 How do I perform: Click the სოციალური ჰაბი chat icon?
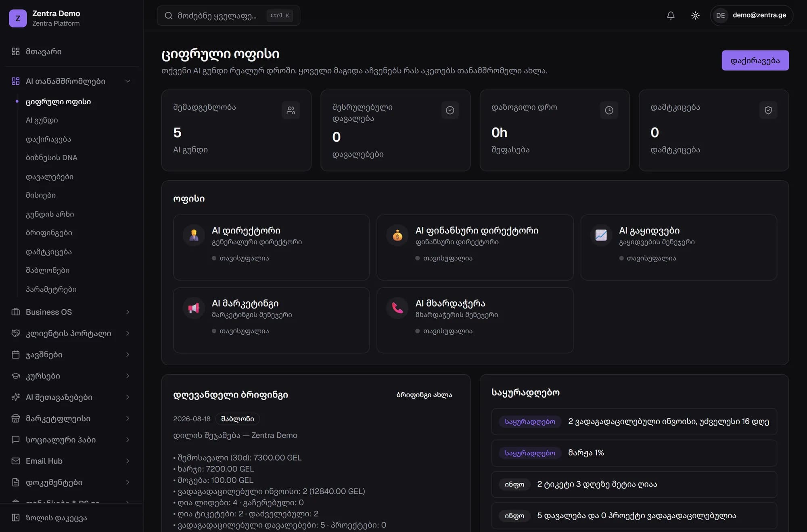coord(16,440)
